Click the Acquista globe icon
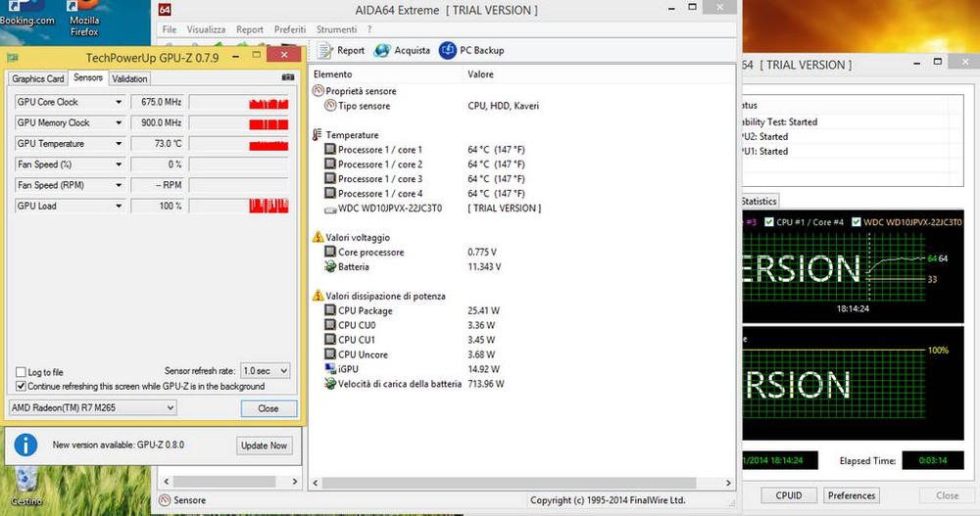Image resolution: width=980 pixels, height=516 pixels. (379, 51)
